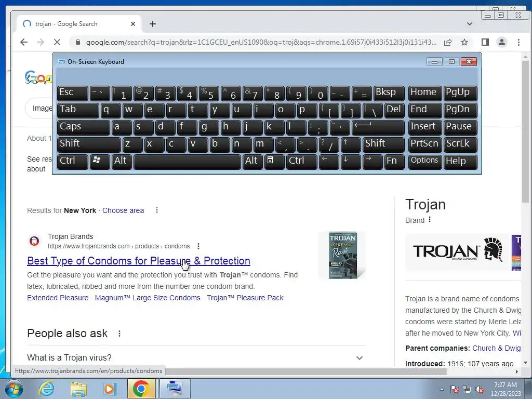This screenshot has height=399, width=532.
Task: Open the Chrome three-dot menu
Action: 518,42
